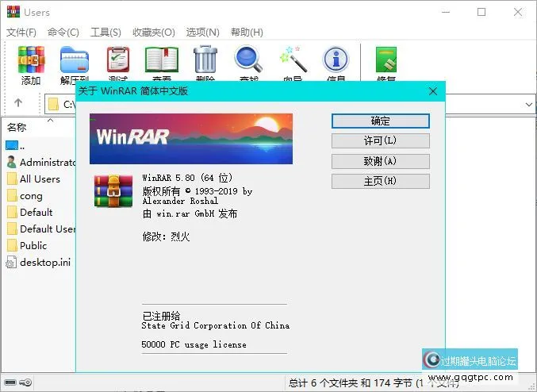
Task: Select the desktop.ini file
Action: point(38,262)
